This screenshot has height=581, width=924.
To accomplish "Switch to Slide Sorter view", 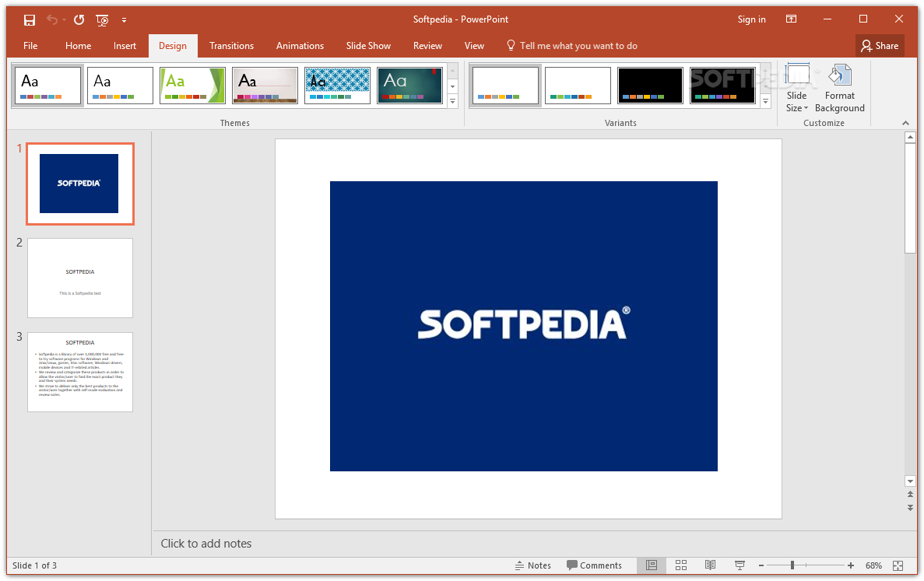I will click(x=681, y=565).
